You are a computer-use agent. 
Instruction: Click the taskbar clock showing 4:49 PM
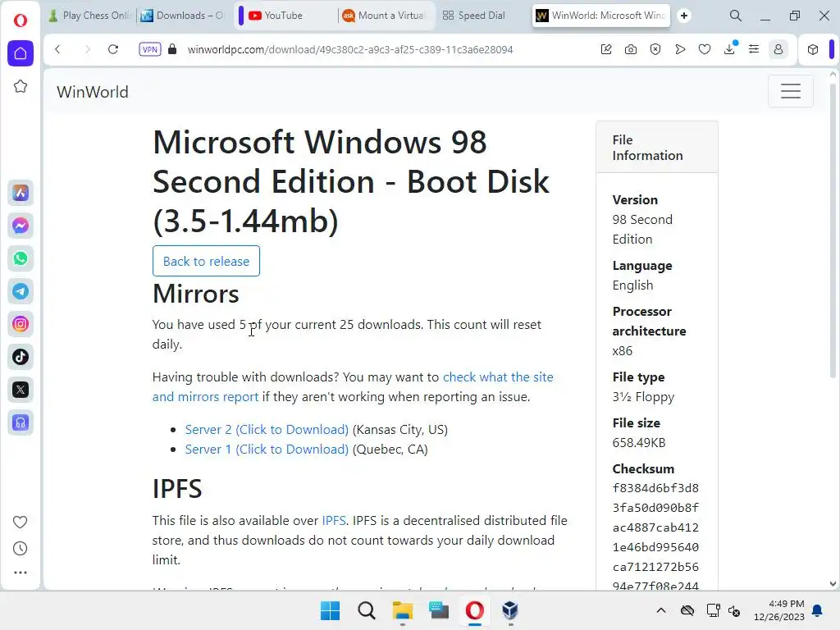coord(779,610)
